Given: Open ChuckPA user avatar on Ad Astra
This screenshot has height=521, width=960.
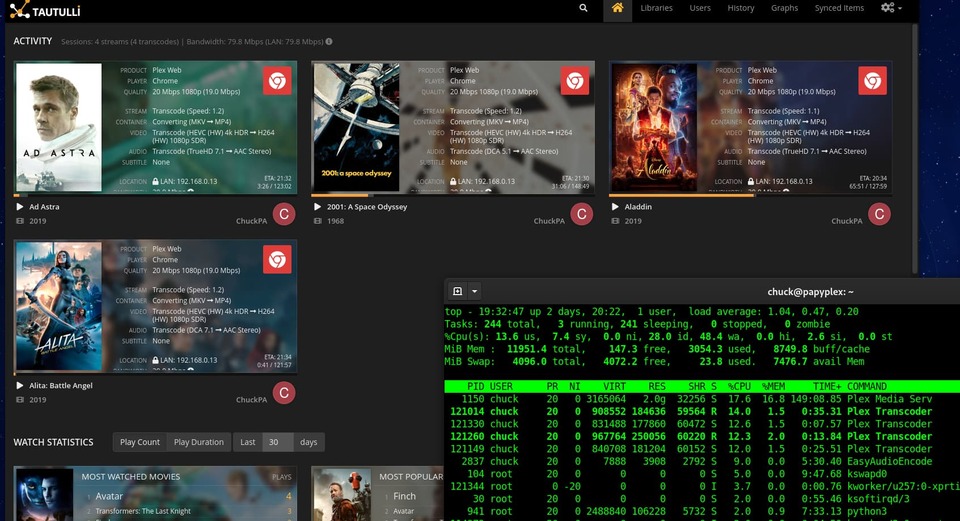Looking at the screenshot, I should pos(284,214).
